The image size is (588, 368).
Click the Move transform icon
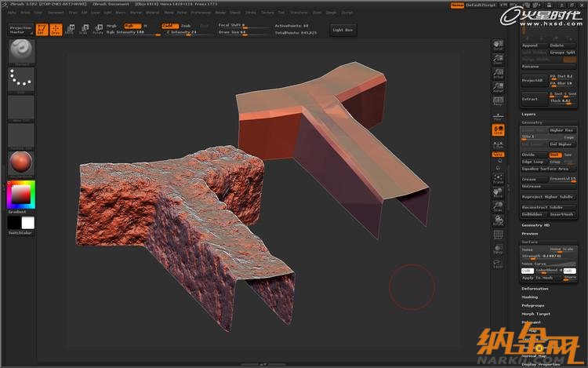click(x=70, y=30)
